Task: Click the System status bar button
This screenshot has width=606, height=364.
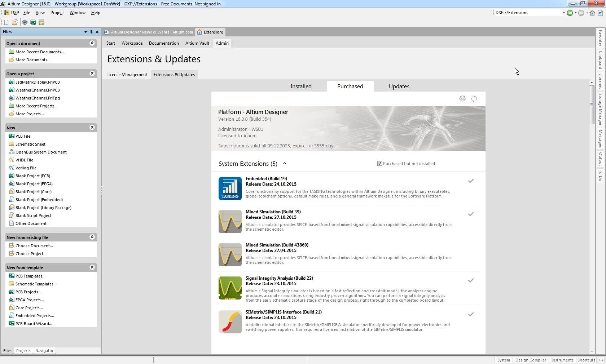Action: coord(504,360)
